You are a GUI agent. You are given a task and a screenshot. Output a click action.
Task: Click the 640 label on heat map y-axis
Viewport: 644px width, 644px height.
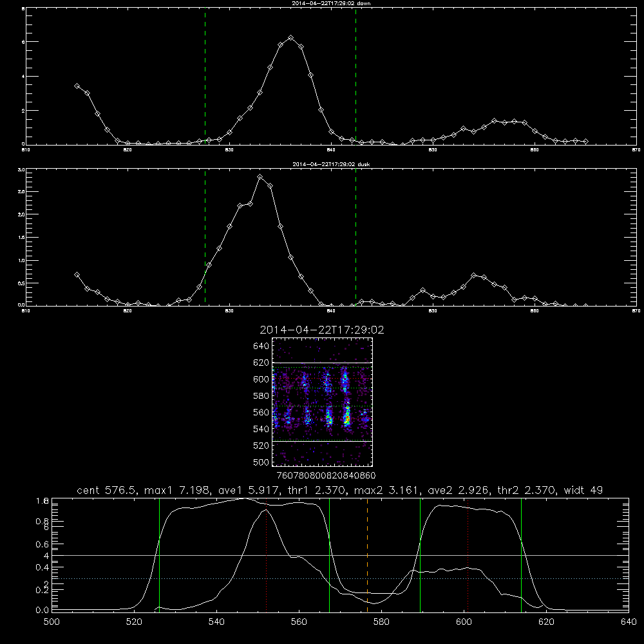pyautogui.click(x=261, y=346)
